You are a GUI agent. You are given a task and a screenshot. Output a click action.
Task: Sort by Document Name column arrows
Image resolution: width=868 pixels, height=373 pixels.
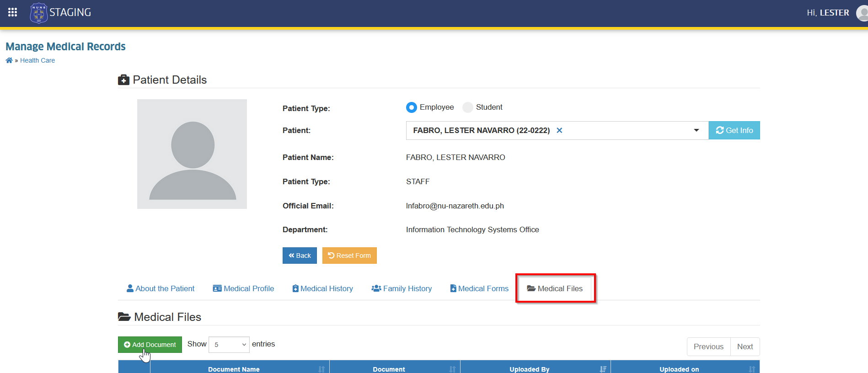pyautogui.click(x=321, y=369)
